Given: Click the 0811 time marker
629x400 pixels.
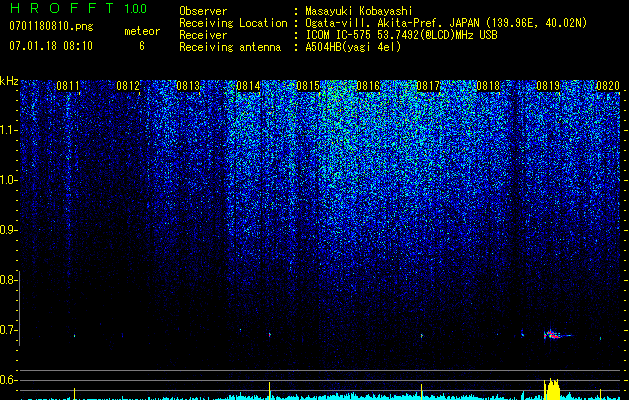Looking at the screenshot, I should [68, 86].
